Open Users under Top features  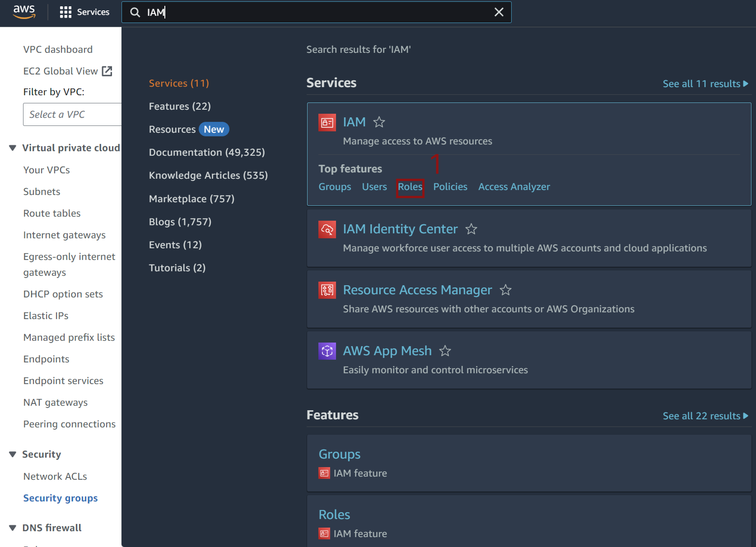(x=374, y=187)
